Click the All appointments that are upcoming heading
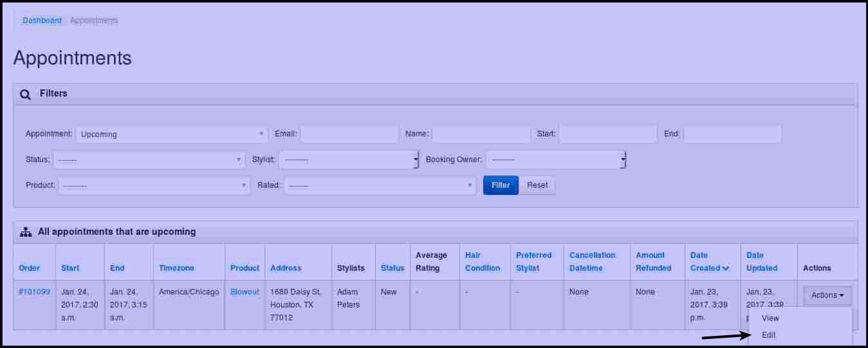 (117, 232)
